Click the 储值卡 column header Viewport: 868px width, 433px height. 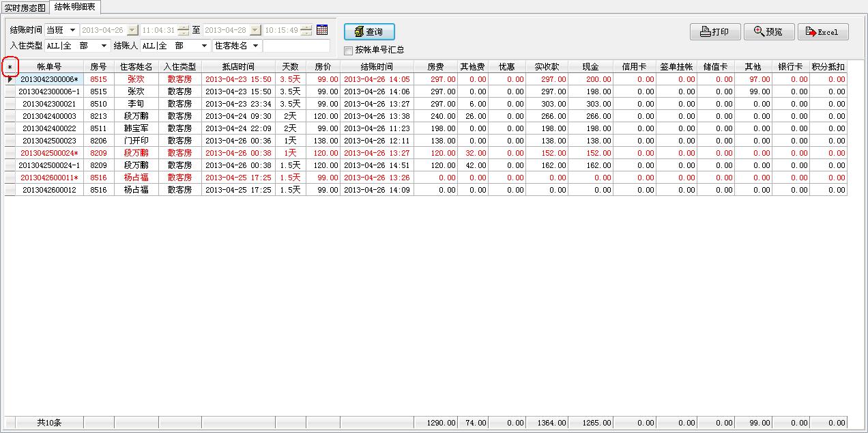(716, 66)
